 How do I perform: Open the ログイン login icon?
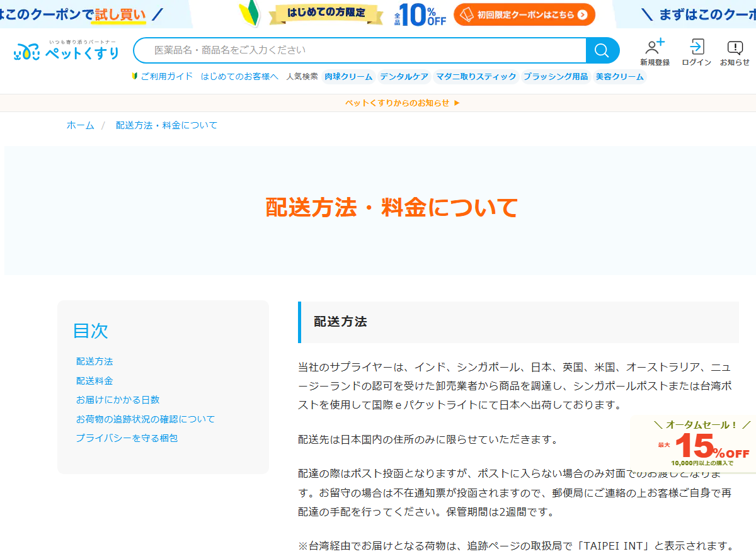tap(697, 52)
